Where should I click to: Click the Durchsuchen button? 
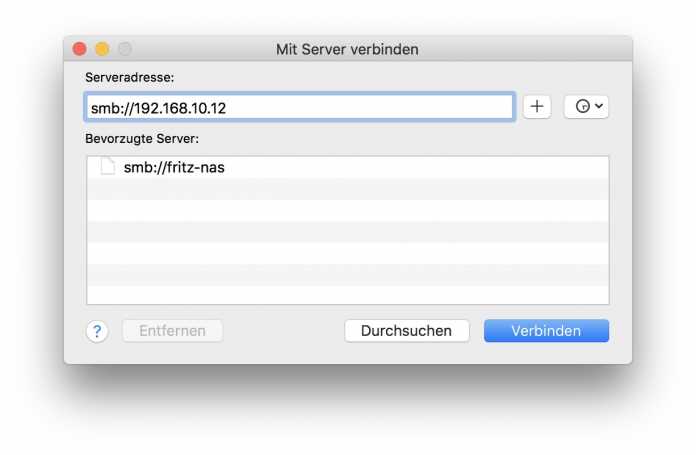(x=406, y=331)
